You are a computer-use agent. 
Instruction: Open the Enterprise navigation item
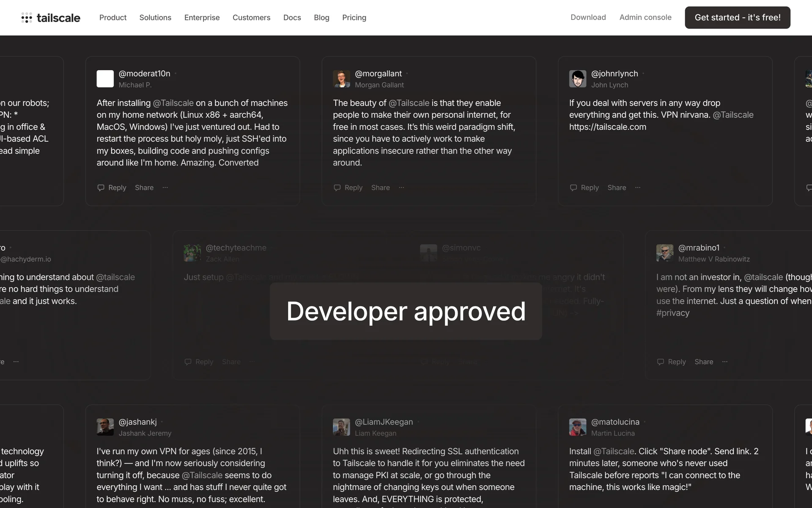point(202,17)
